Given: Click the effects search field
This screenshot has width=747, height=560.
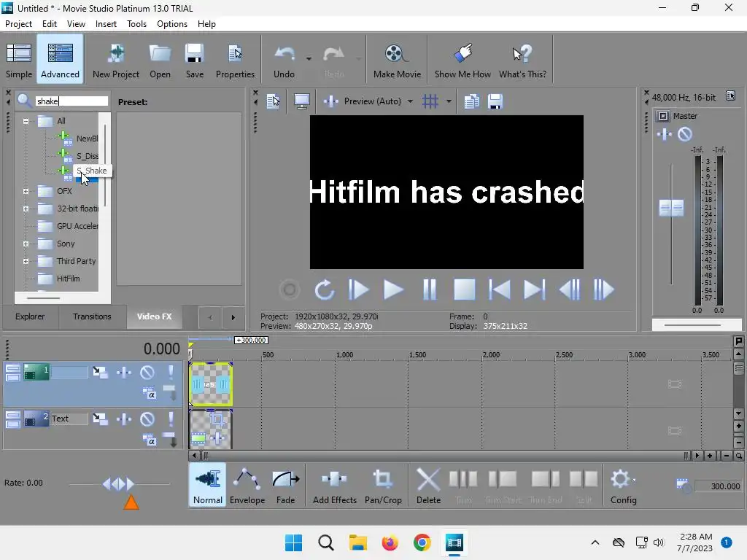Looking at the screenshot, I should click(x=71, y=101).
